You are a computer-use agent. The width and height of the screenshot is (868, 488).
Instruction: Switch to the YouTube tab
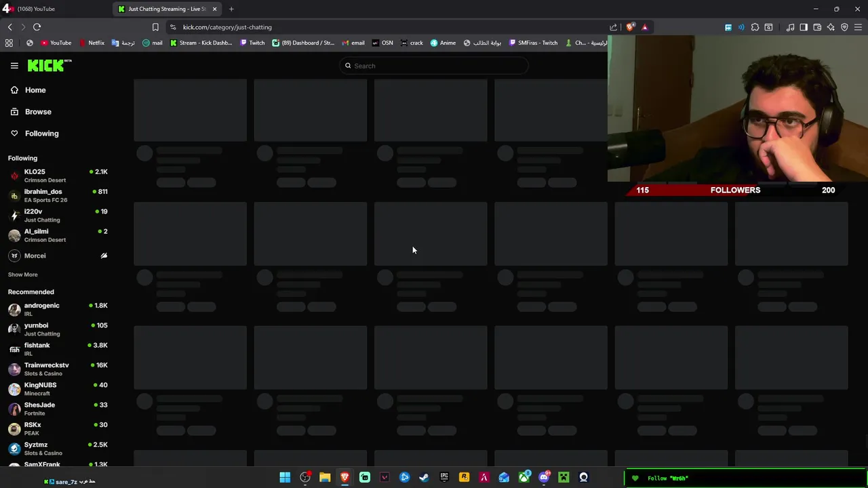click(x=54, y=9)
